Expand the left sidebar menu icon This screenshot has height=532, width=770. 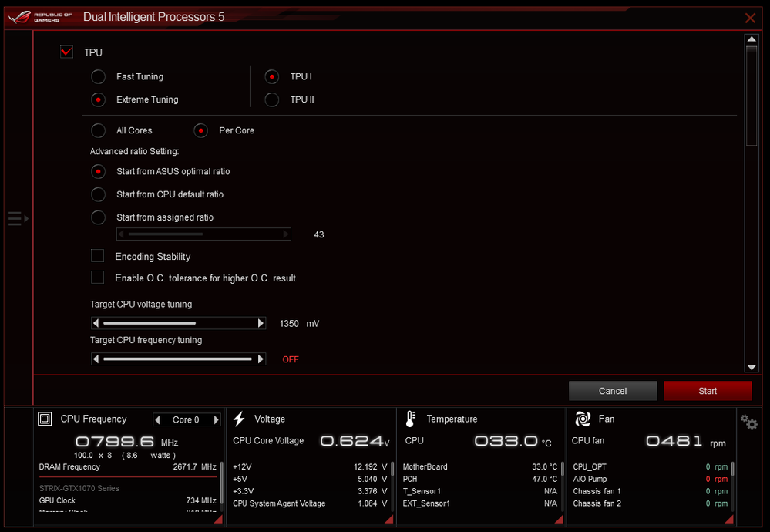(18, 219)
